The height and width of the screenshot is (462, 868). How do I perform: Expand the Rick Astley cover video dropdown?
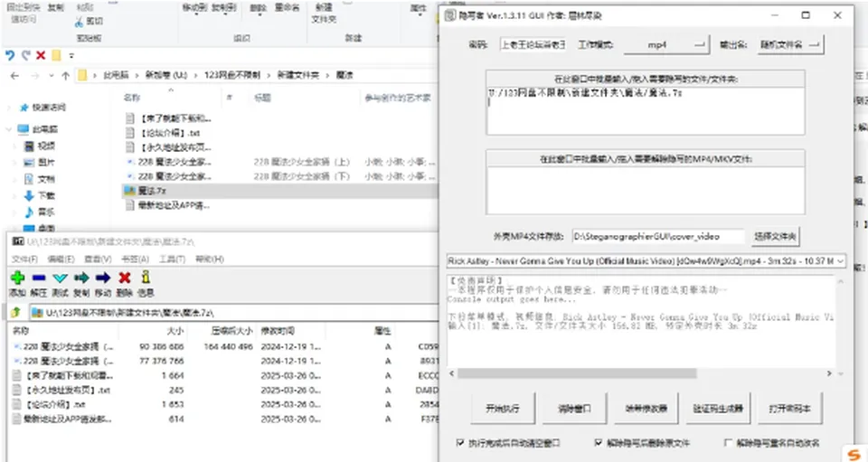[646, 260]
